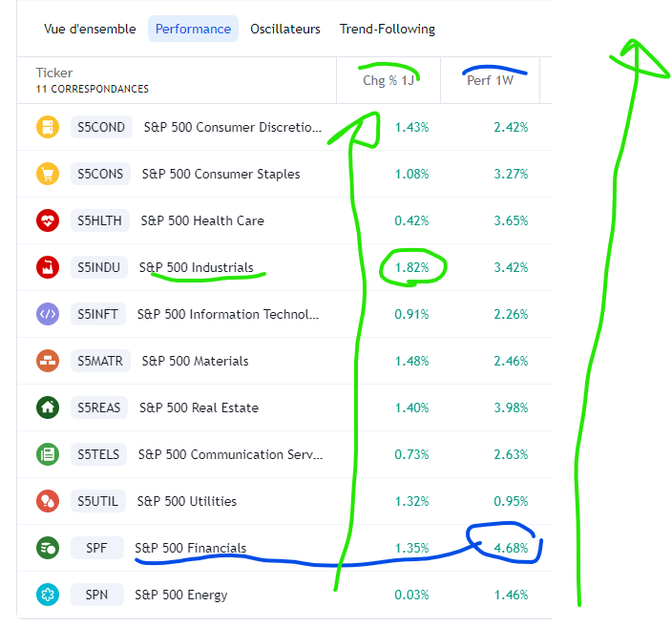Open the Oscillateurs tab
The image size is (672, 627).
[x=285, y=29]
